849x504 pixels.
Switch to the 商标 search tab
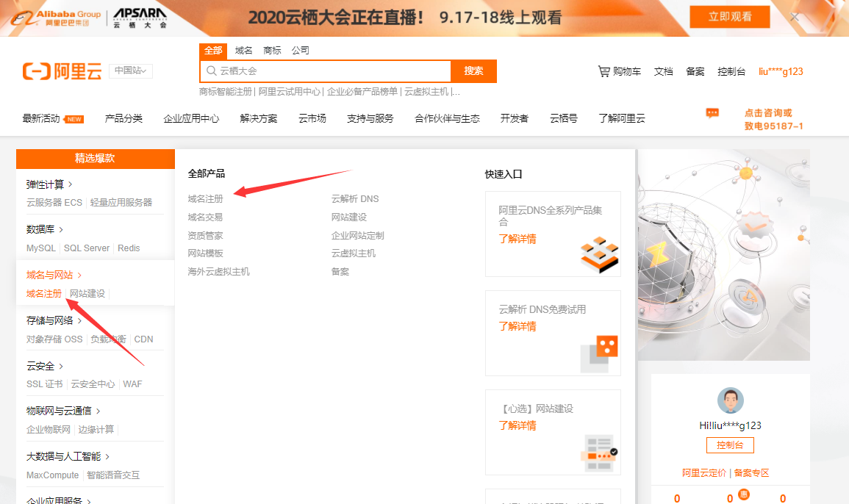(271, 51)
